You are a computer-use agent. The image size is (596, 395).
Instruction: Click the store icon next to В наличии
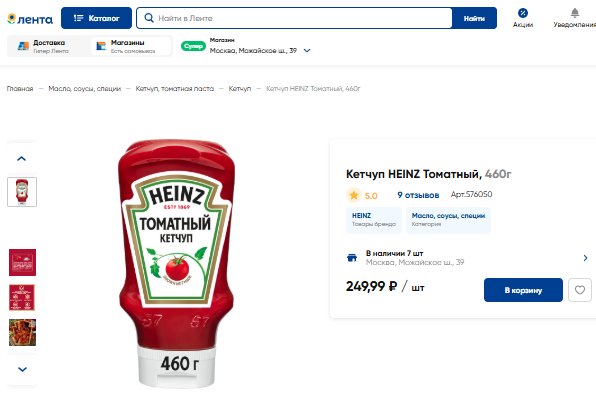point(352,257)
